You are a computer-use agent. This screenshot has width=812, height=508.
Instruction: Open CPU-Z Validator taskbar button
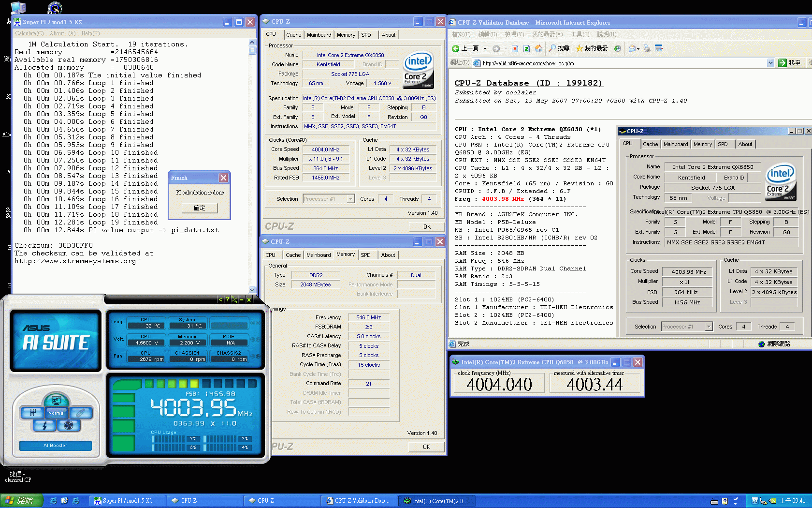click(x=359, y=501)
